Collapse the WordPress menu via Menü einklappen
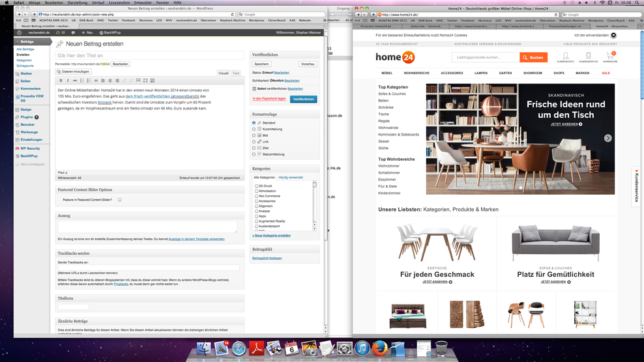 pyautogui.click(x=30, y=164)
